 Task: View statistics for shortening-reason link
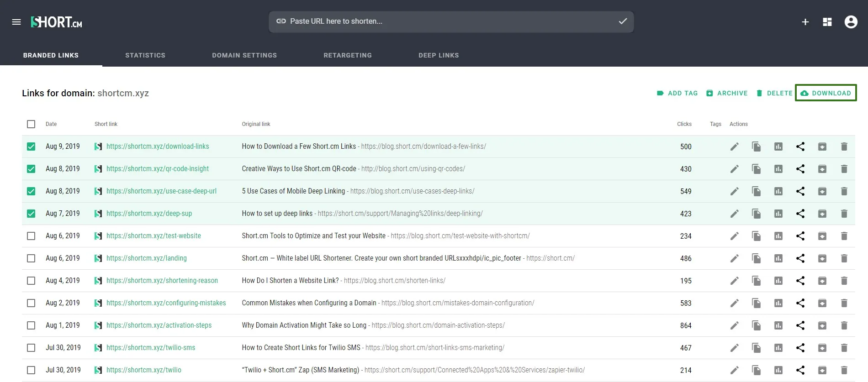(778, 281)
